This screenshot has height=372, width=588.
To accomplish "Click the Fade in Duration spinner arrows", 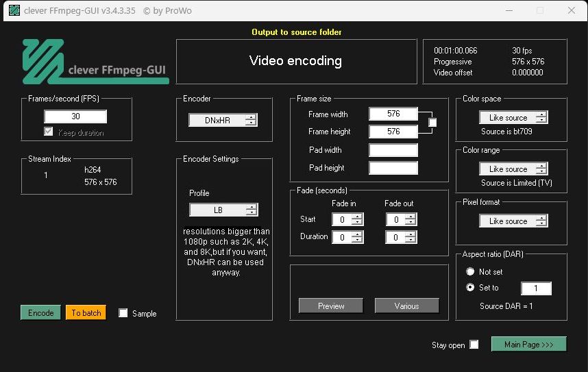I will coord(357,237).
